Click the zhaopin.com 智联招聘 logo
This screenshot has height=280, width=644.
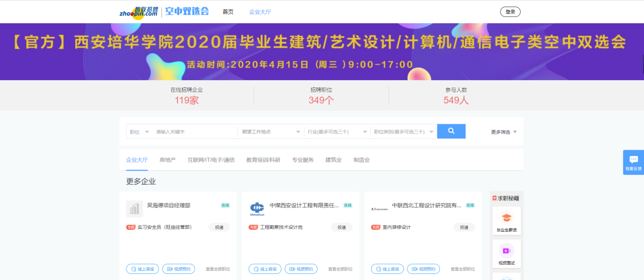[x=139, y=12]
